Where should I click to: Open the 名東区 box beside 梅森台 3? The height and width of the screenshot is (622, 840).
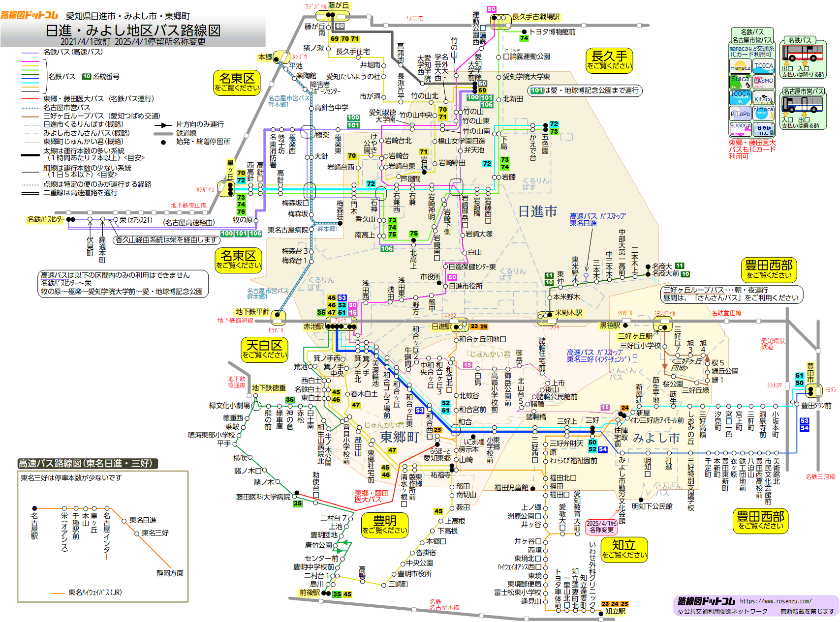coord(239,260)
